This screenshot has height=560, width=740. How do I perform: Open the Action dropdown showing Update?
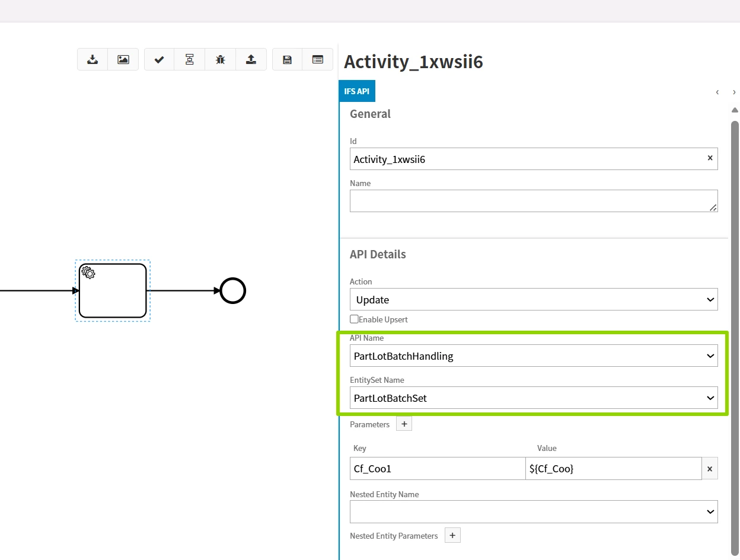[534, 300]
